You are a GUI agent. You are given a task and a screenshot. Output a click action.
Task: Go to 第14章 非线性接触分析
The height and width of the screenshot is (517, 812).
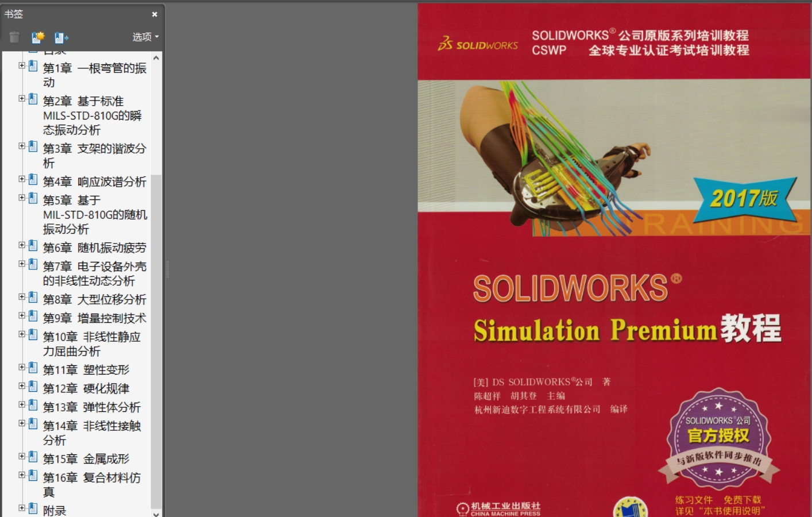pos(92,433)
